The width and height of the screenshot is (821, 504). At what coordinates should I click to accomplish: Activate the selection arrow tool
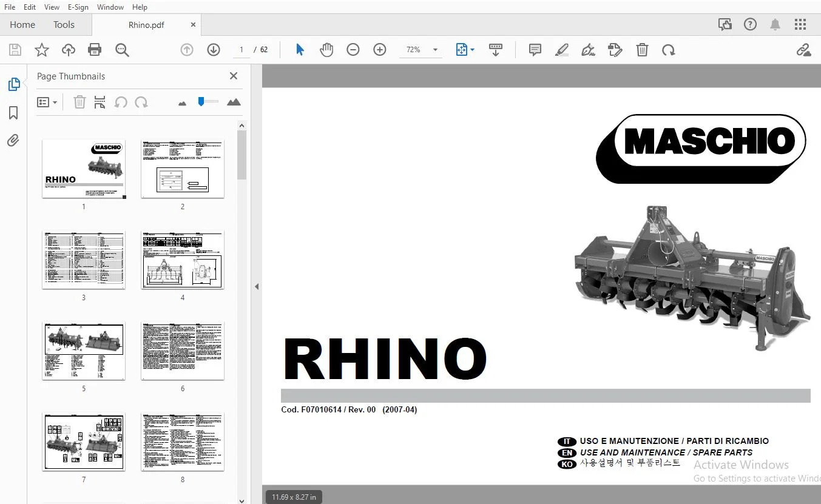(x=300, y=50)
